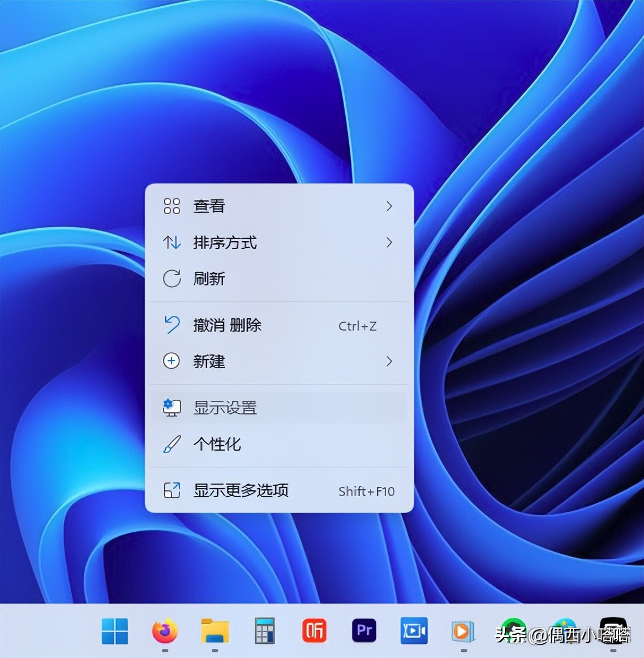Click 刷新 to refresh the desktop

click(x=210, y=279)
